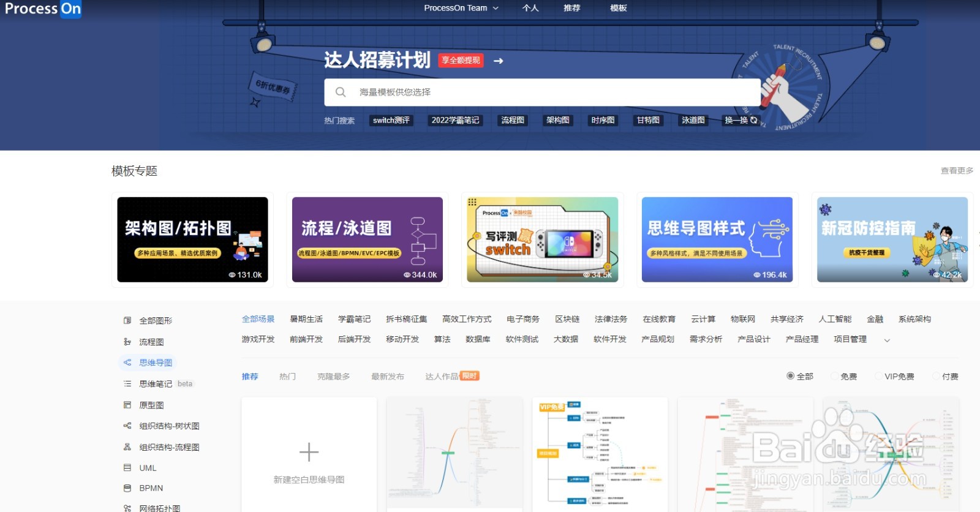980x512 pixels.
Task: Open the 架构图/拓扑图 template topic
Action: pos(192,239)
